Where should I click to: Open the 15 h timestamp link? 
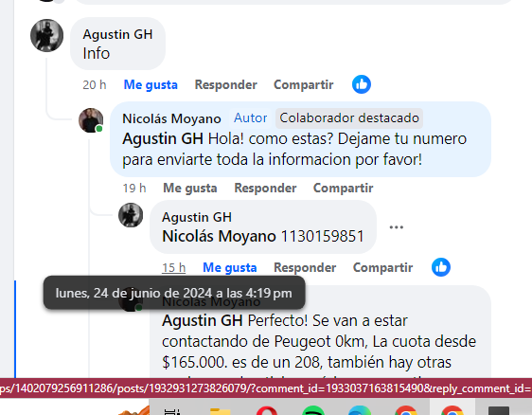point(174,267)
